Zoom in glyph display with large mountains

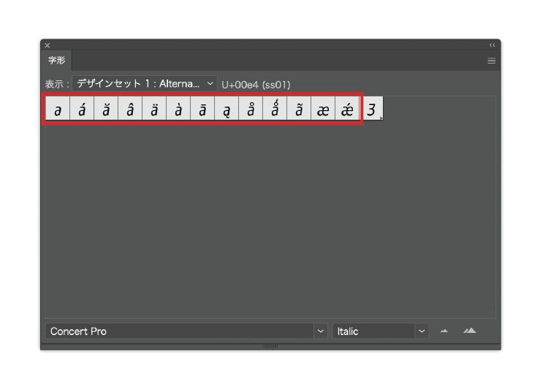[x=470, y=331]
